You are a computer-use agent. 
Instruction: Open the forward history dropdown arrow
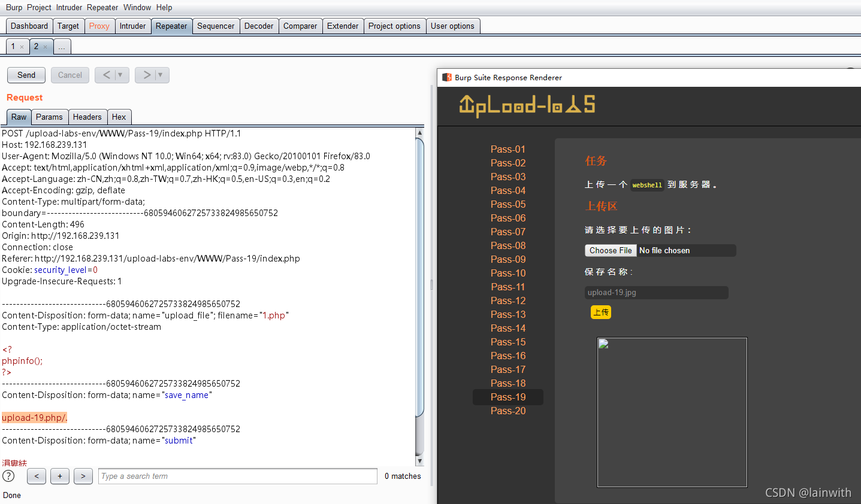click(161, 75)
